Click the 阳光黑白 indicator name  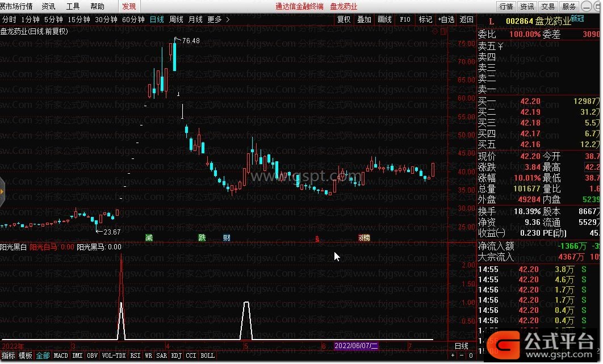coord(14,247)
